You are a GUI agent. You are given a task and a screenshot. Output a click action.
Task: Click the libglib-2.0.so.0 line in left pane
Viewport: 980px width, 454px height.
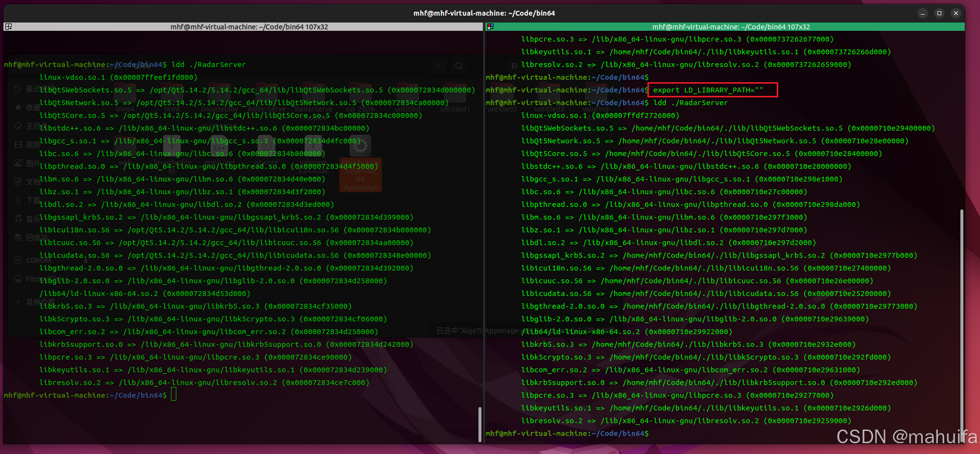(213, 281)
